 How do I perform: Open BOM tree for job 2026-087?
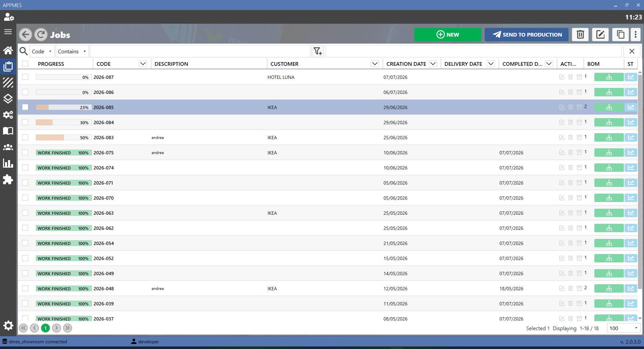[609, 77]
